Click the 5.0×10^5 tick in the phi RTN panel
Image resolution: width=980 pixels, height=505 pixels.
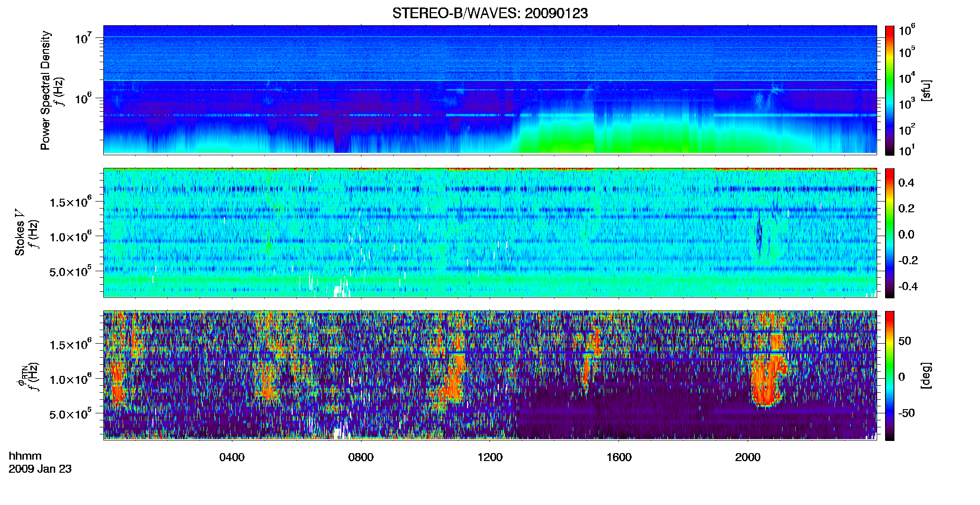click(71, 414)
